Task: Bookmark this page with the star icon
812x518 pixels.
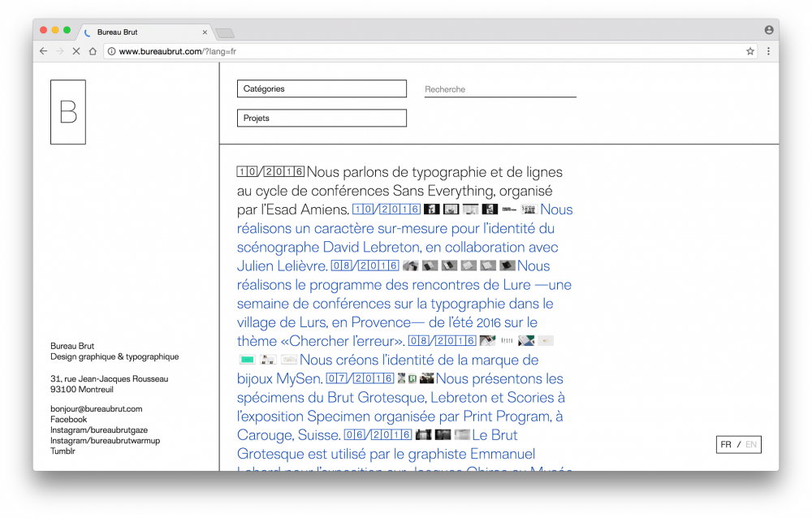Action: tap(750, 51)
